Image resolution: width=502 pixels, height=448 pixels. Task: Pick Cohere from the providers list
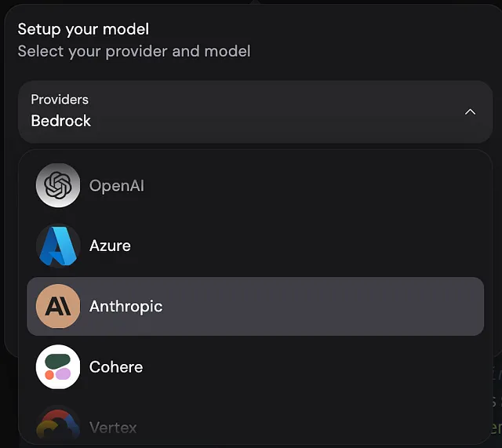(255, 366)
